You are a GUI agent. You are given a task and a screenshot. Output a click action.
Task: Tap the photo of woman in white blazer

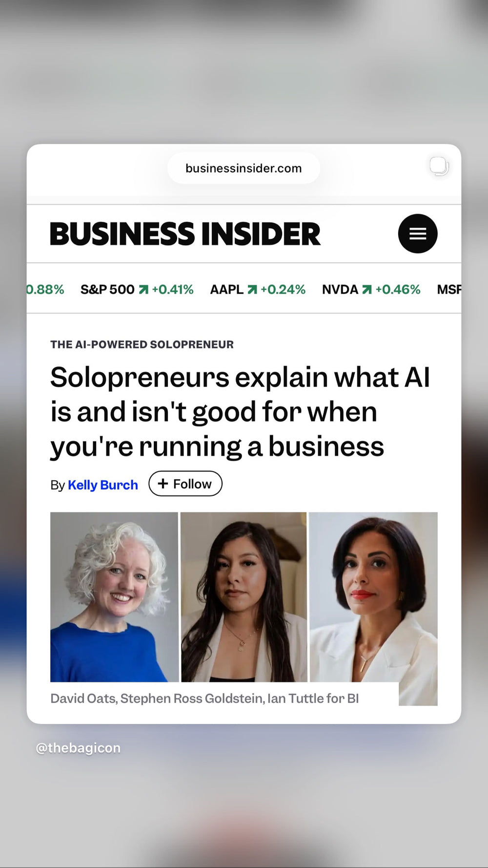click(x=373, y=596)
